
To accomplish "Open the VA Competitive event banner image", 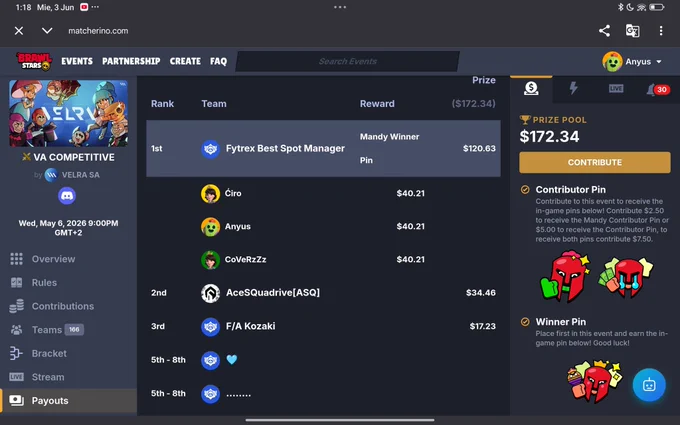I will [x=69, y=113].
